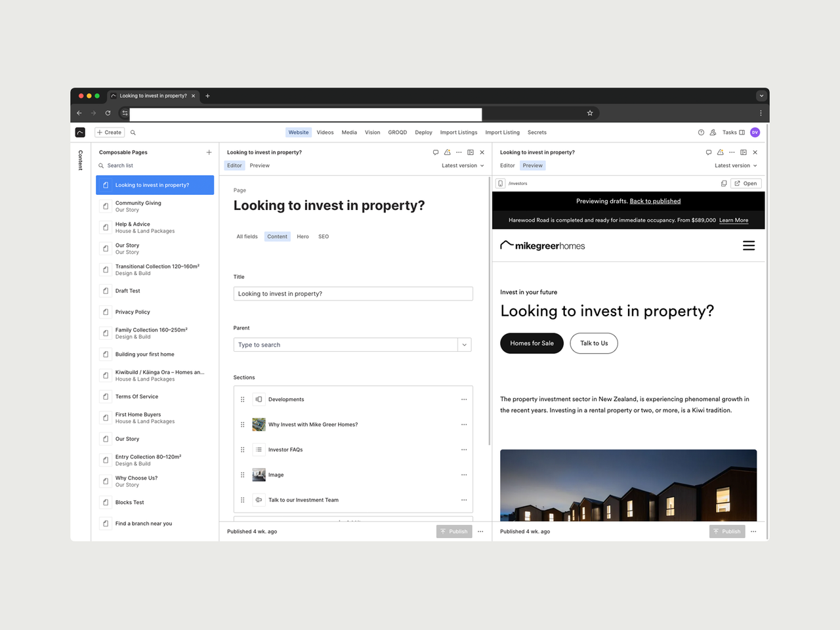Screen dimensions: 840x630
Task: Review validation issues via the warning triangle icon
Action: click(448, 152)
